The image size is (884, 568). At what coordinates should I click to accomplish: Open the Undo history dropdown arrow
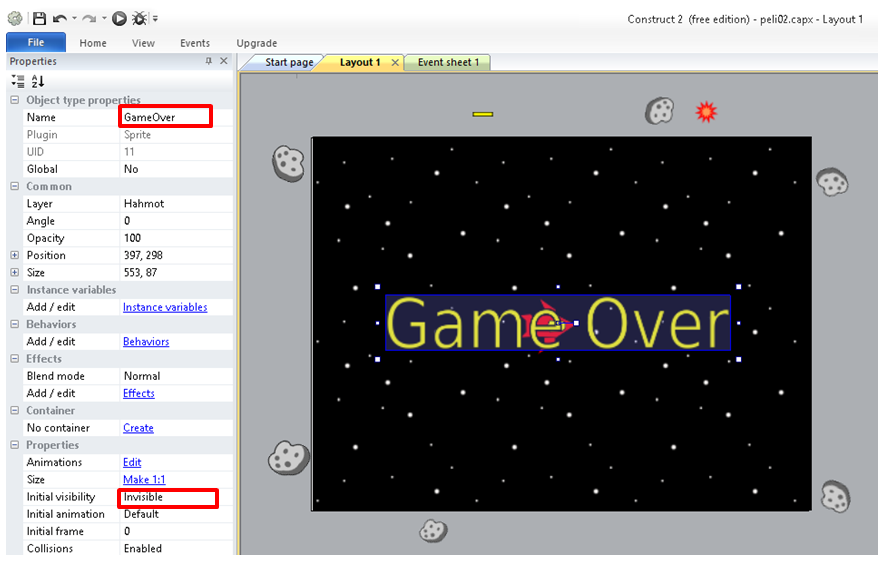pos(74,18)
